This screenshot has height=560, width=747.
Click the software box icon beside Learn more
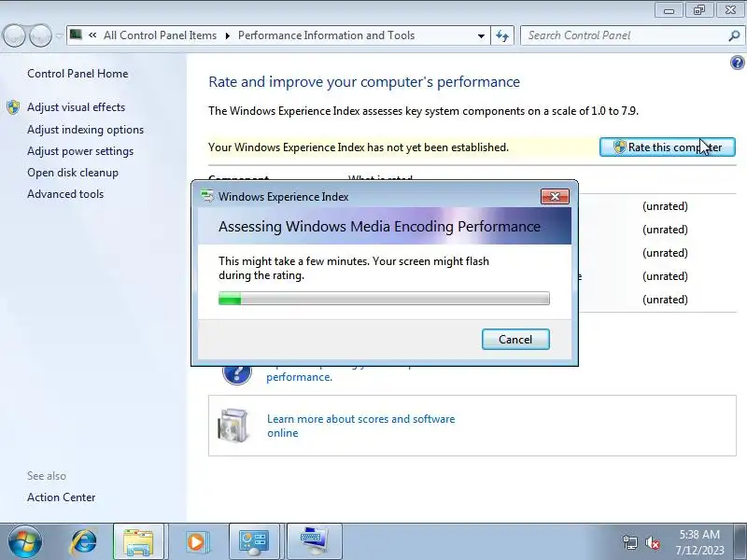coord(233,426)
